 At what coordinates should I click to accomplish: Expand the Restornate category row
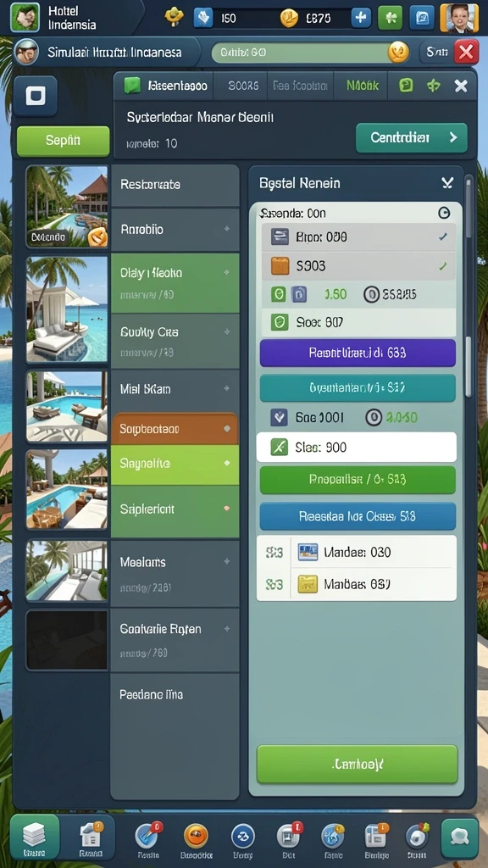tap(175, 185)
